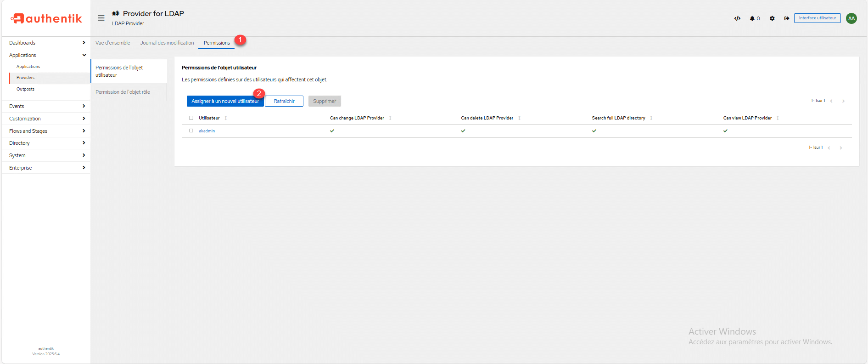Click the authentik logo

click(x=46, y=18)
